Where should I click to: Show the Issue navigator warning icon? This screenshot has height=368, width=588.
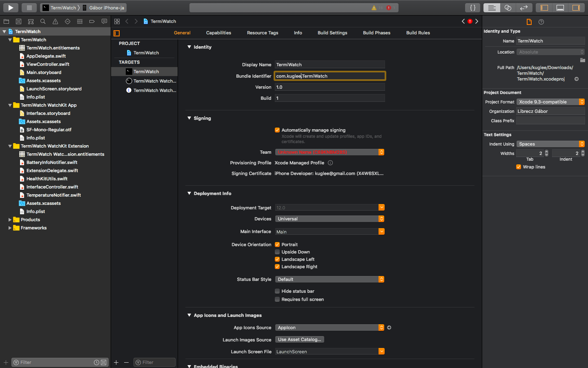55,21
